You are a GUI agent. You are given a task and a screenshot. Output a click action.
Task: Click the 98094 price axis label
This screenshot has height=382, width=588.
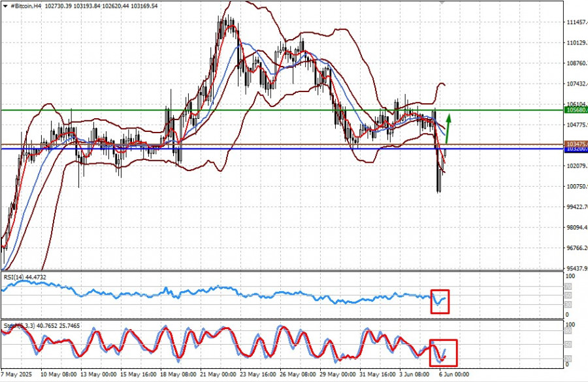point(577,227)
